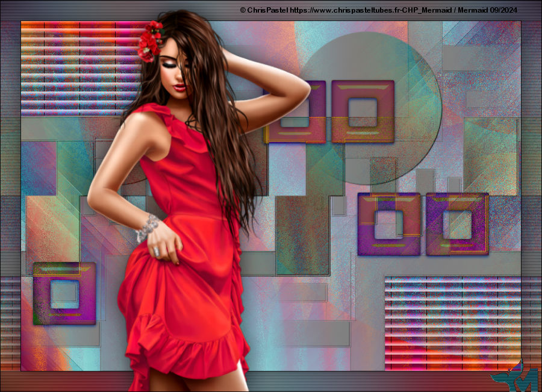Image resolution: width=542 pixels, height=392 pixels.
Task: Select the striped blinds panel at bottom right
Action: [452, 322]
